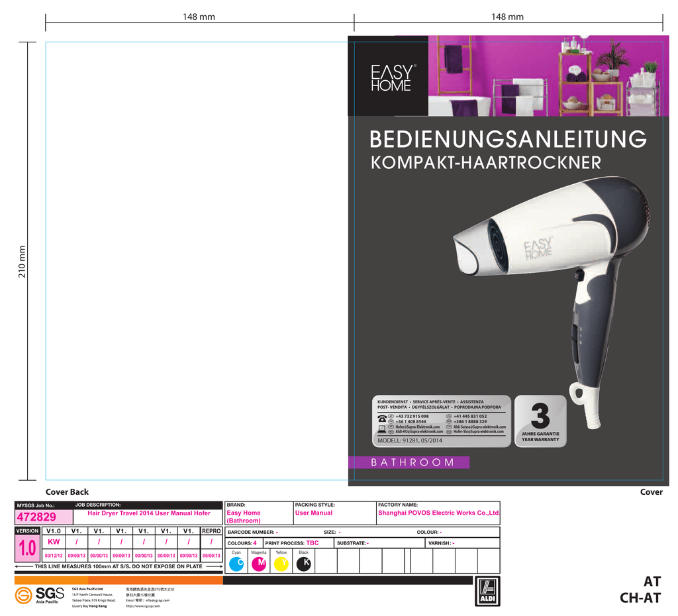Select the 3 Jahre Garantie warranty badge
Viewport: 678px width, 616px height.
540,421
